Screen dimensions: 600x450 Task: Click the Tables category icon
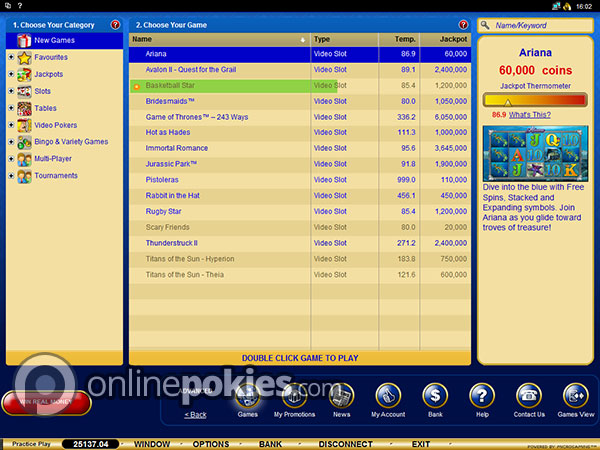[24, 108]
